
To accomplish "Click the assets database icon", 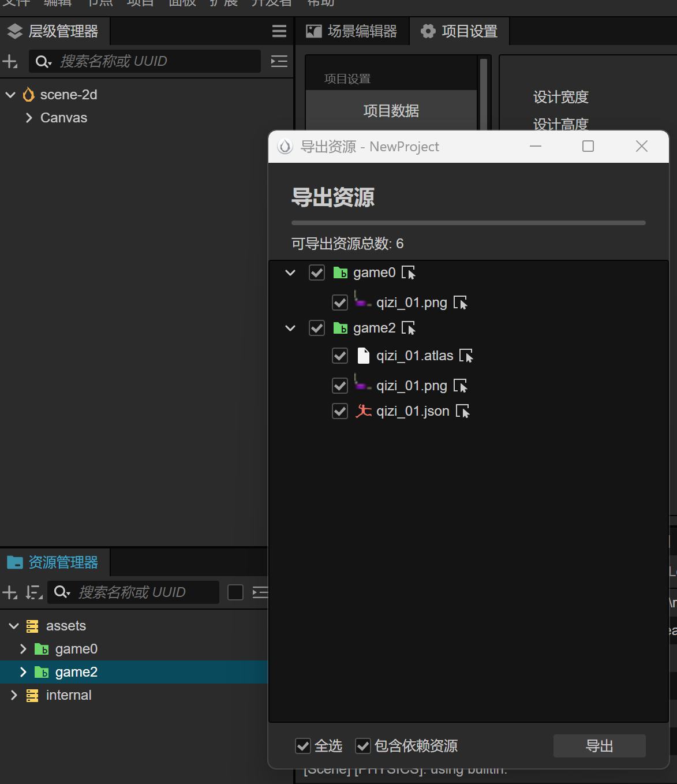I will tap(32, 626).
